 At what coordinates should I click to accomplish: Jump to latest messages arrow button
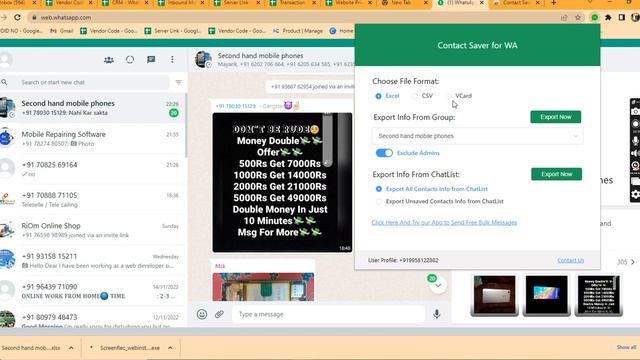(x=438, y=285)
